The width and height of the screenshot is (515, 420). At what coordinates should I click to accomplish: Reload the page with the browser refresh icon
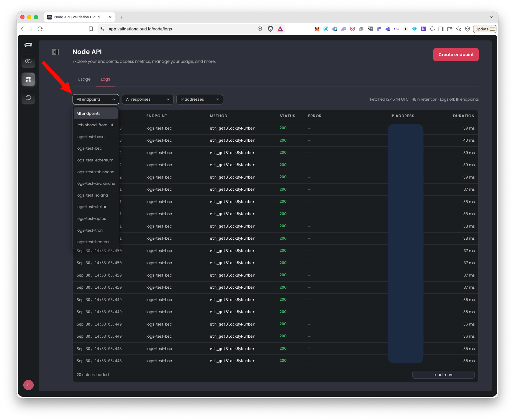(x=40, y=29)
